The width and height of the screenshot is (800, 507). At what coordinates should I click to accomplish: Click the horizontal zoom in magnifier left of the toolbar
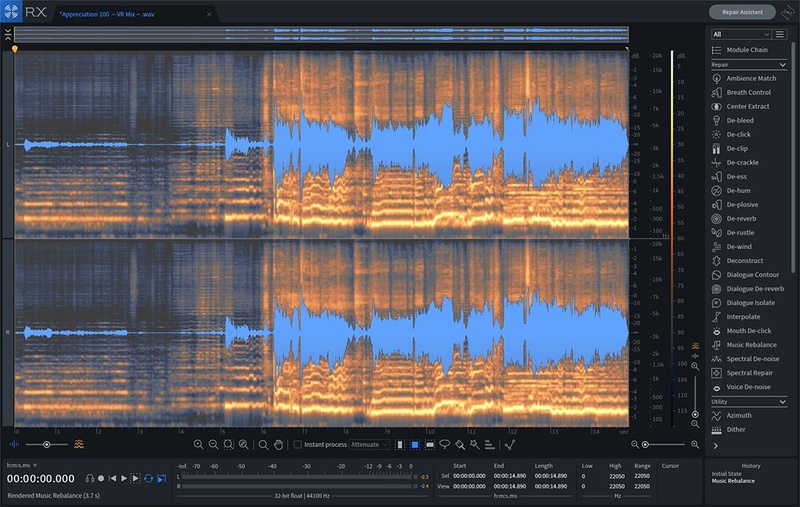198,444
